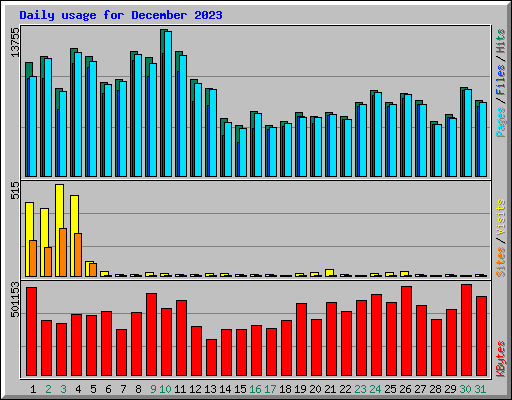The width and height of the screenshot is (512, 400).
Task: Click day label 13 on the x-axis
Action: [210, 389]
